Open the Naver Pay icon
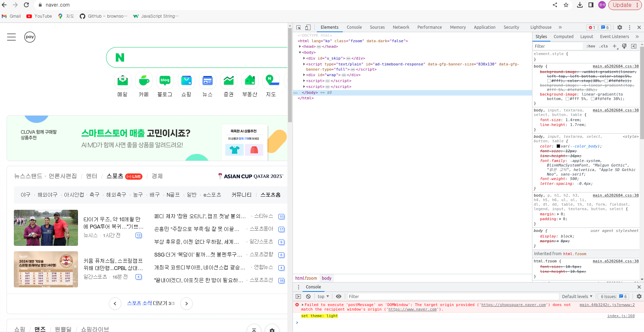Image resolution: width=644 pixels, height=332 pixels. point(30,37)
